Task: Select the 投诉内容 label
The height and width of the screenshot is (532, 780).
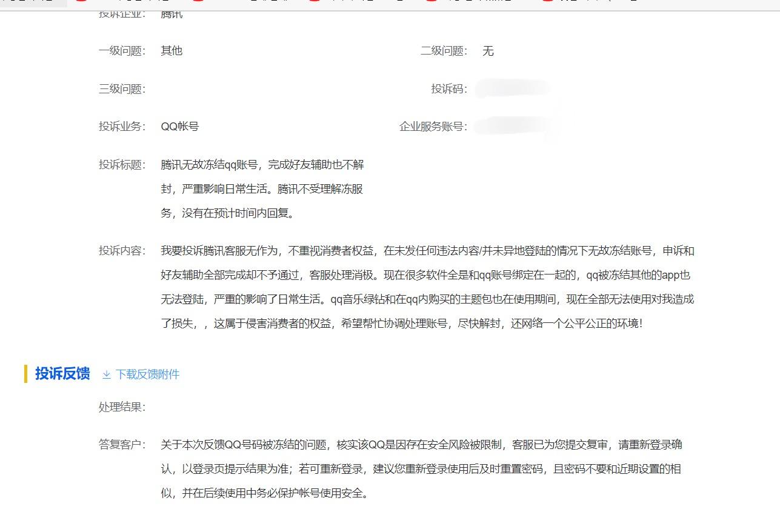Action: click(x=122, y=251)
